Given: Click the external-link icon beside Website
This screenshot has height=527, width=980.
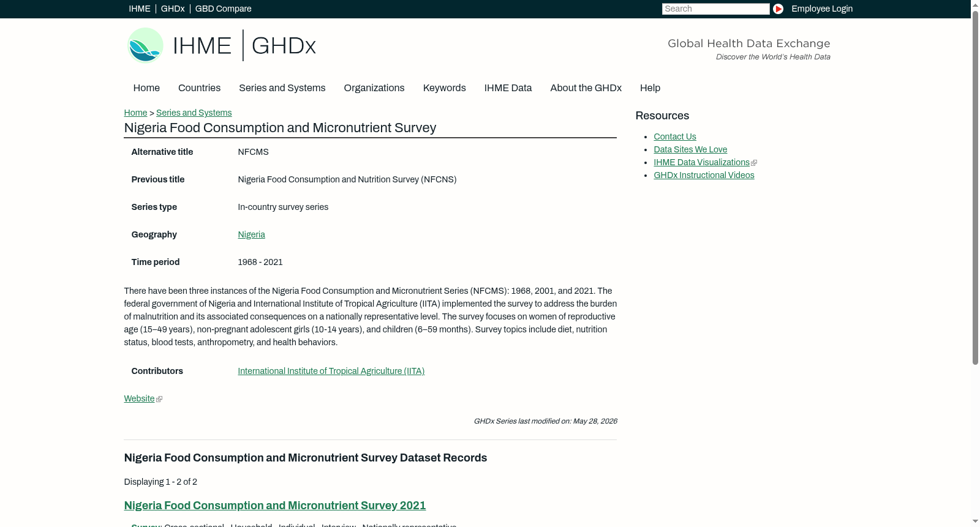Looking at the screenshot, I should coord(159,399).
